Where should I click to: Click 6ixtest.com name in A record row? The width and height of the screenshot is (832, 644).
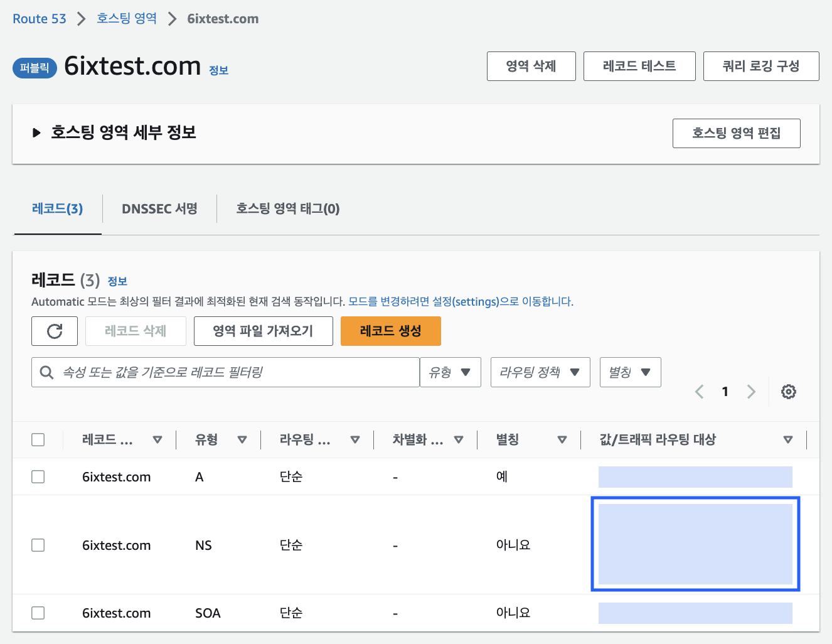coord(117,477)
